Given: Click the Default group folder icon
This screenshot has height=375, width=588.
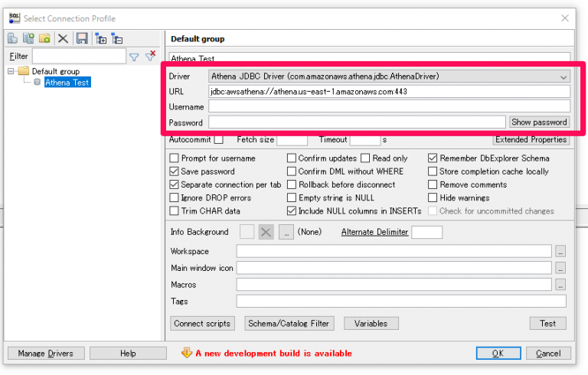Looking at the screenshot, I should coord(24,70).
